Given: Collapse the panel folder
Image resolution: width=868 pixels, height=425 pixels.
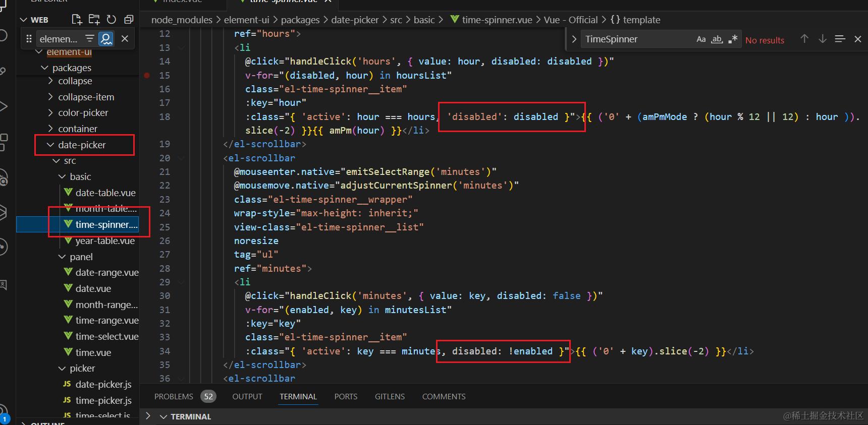Looking at the screenshot, I should click(x=62, y=257).
